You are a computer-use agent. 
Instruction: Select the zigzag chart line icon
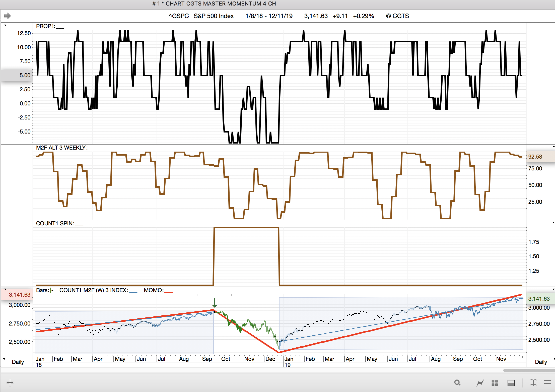(480, 383)
